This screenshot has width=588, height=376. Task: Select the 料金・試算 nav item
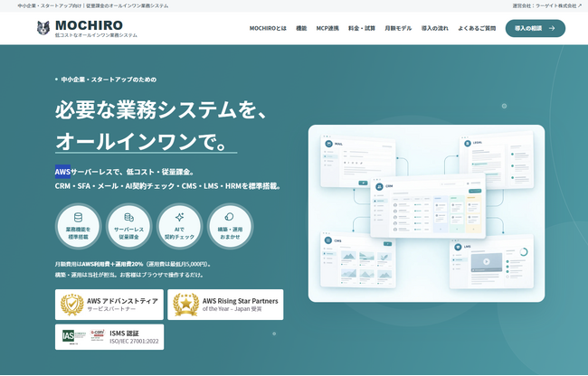point(362,28)
